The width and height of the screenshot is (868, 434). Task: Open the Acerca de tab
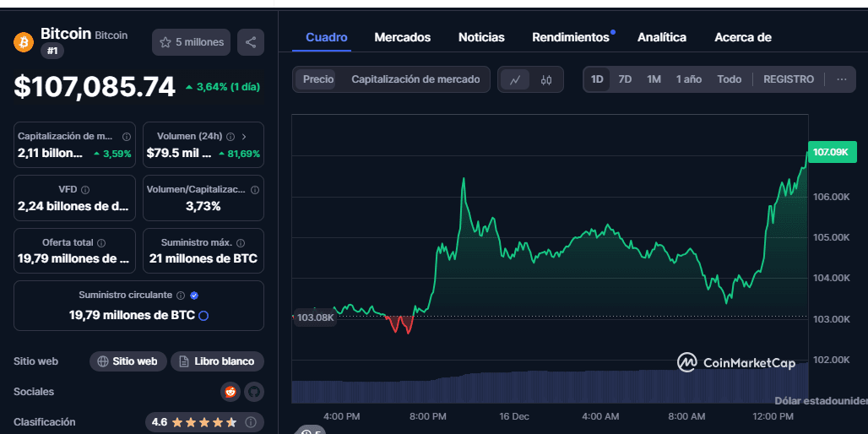(x=743, y=38)
